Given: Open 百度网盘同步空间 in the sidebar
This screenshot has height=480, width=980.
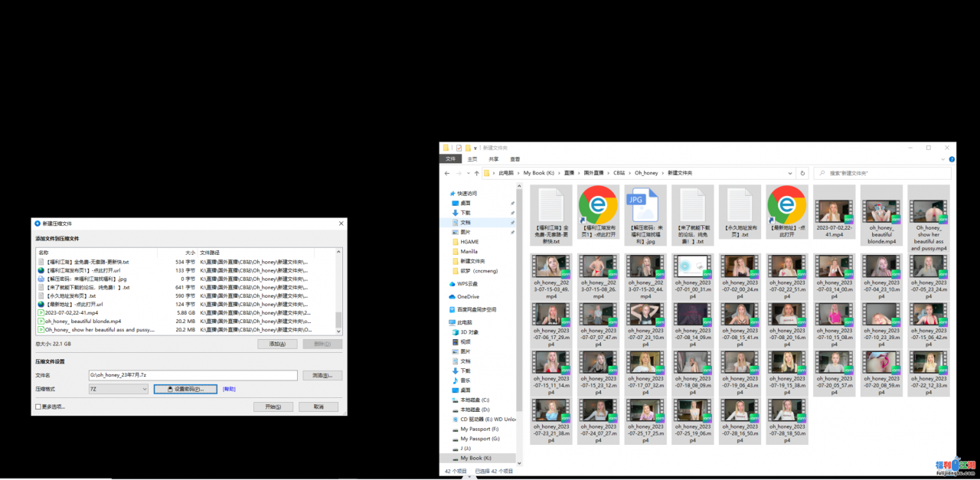Looking at the screenshot, I should point(476,309).
